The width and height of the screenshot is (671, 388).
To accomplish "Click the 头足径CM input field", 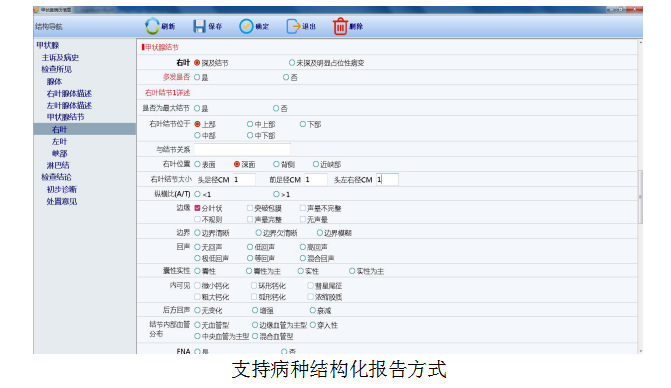I will (244, 180).
